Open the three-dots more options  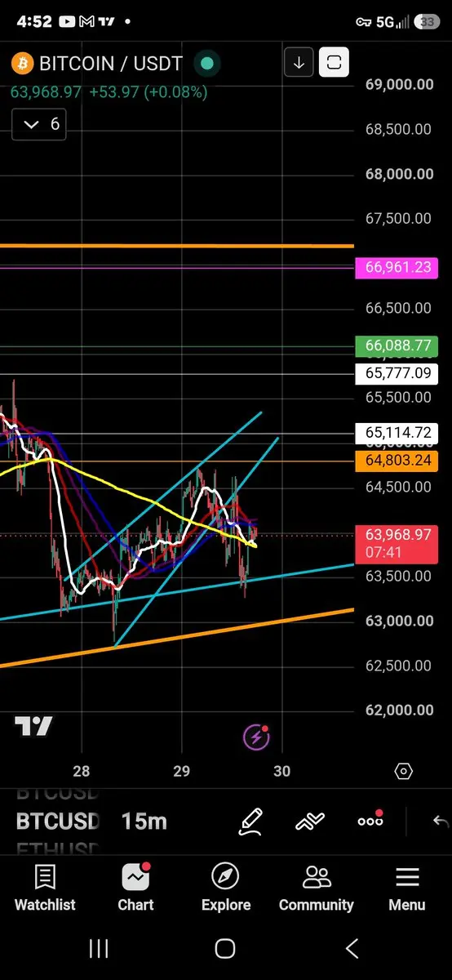370,820
